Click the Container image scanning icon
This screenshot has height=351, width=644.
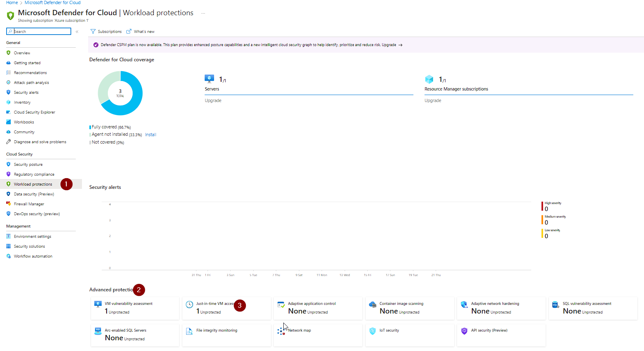[373, 305]
